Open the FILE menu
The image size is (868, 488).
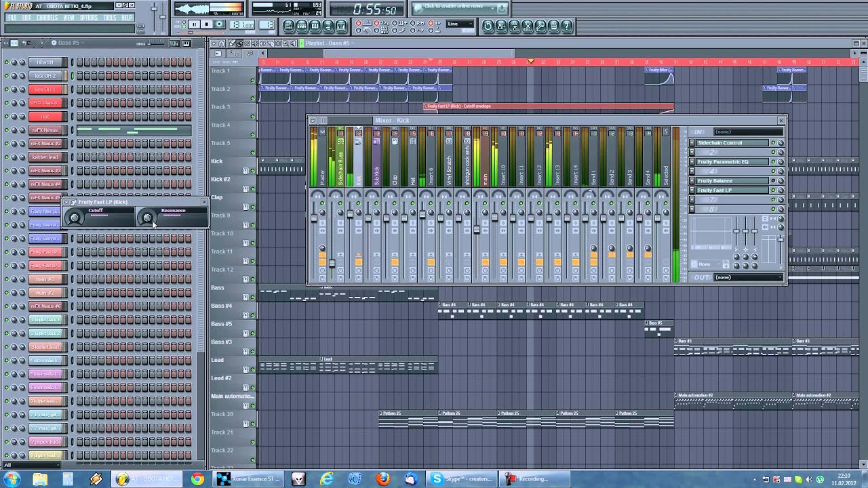[12, 18]
